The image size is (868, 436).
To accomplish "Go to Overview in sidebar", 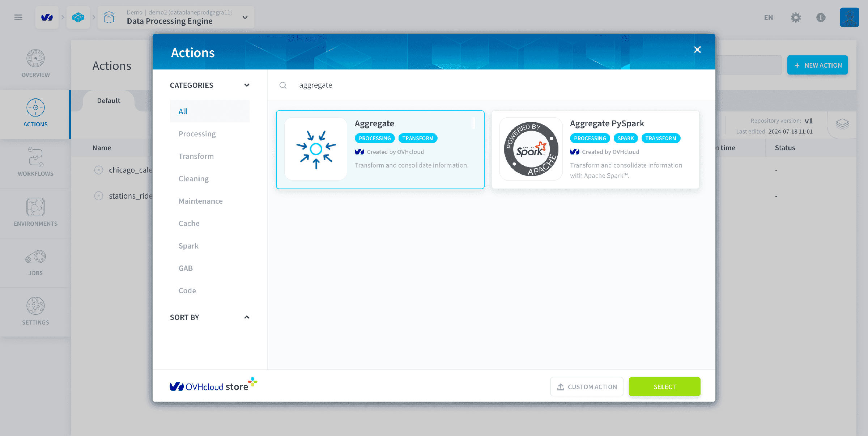I will (35, 64).
